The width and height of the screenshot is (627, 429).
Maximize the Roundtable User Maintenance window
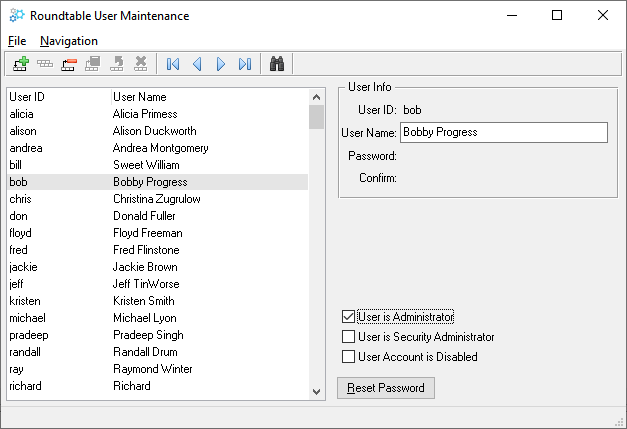click(x=557, y=16)
